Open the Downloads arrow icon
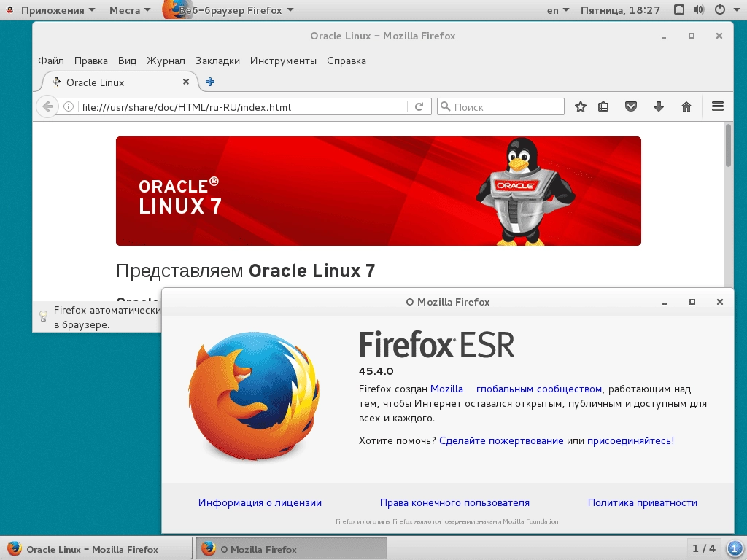 click(x=659, y=106)
